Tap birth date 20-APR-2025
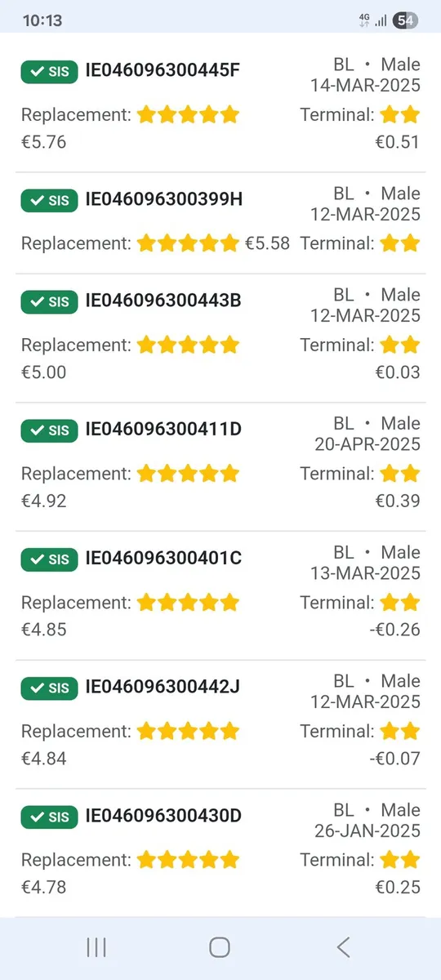 [367, 444]
